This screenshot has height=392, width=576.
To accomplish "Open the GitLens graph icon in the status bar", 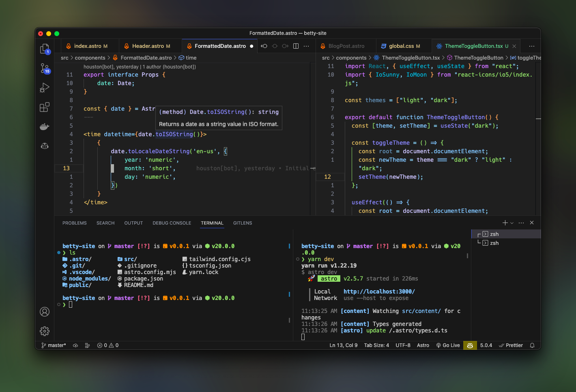I will coord(87,345).
